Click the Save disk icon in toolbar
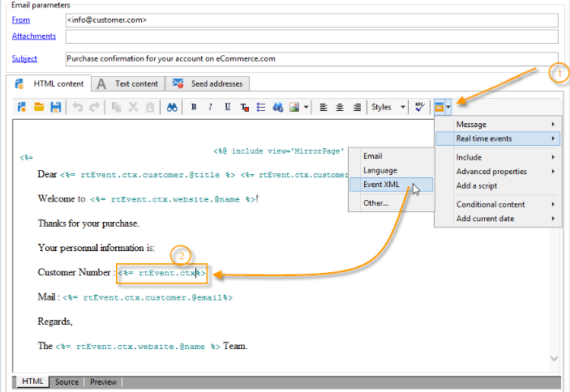Image resolution: width=570 pixels, height=392 pixels. (x=55, y=107)
